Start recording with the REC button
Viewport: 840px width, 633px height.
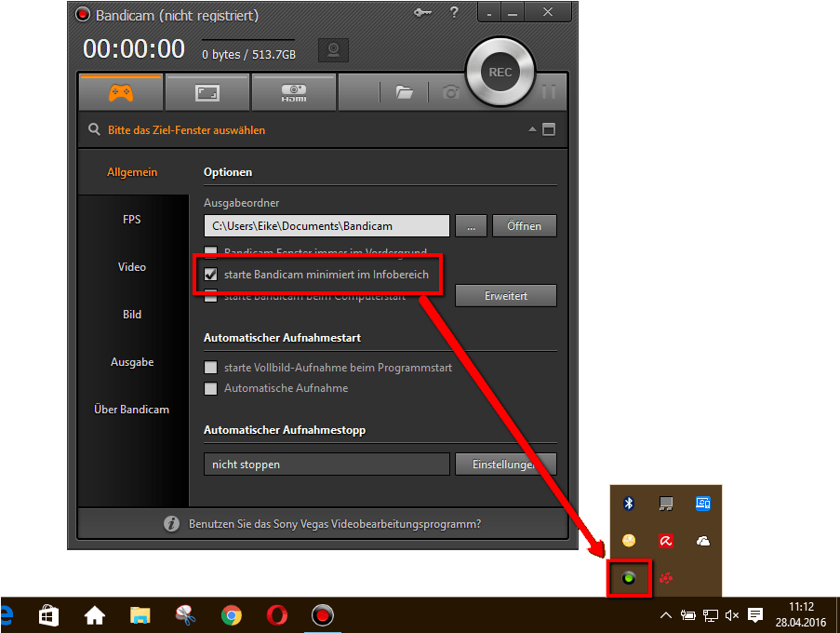(500, 72)
